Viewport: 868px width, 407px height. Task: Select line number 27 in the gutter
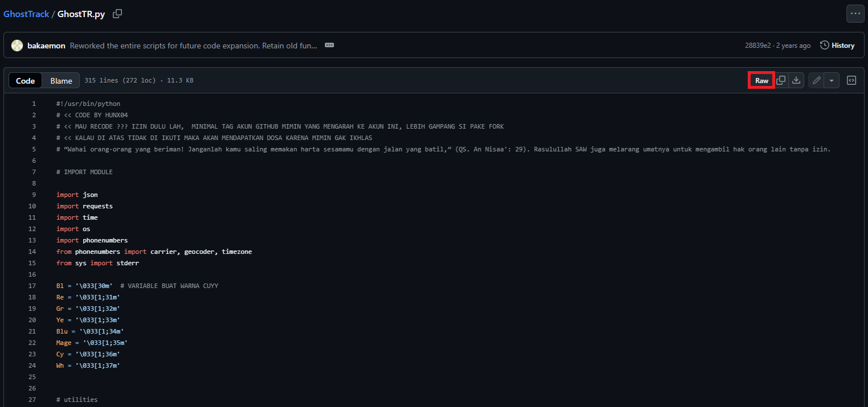[32, 400]
